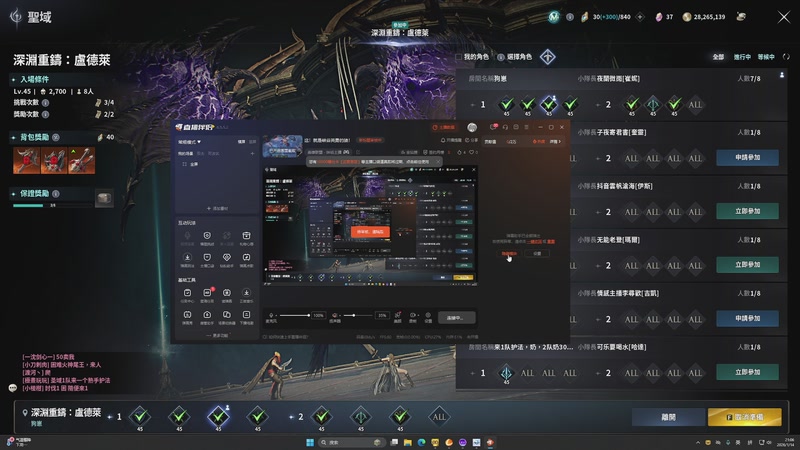Image resolution: width=800 pixels, height=450 pixels.
Task: Click the orange stop button in stream preview
Action: tap(370, 232)
